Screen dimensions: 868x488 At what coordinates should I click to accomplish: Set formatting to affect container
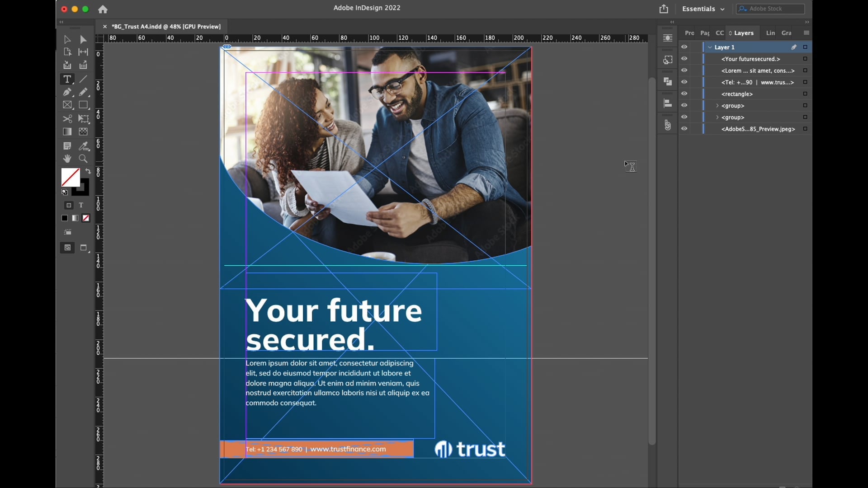coord(69,206)
